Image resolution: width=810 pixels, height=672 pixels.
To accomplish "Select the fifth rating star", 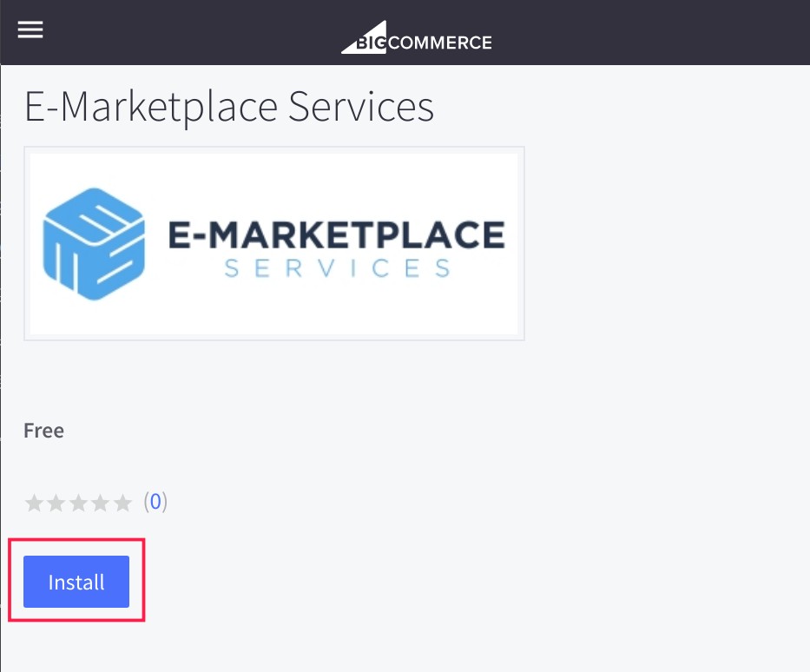I will (123, 503).
